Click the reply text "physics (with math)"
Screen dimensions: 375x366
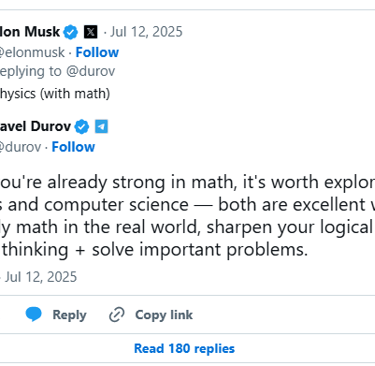55,94
